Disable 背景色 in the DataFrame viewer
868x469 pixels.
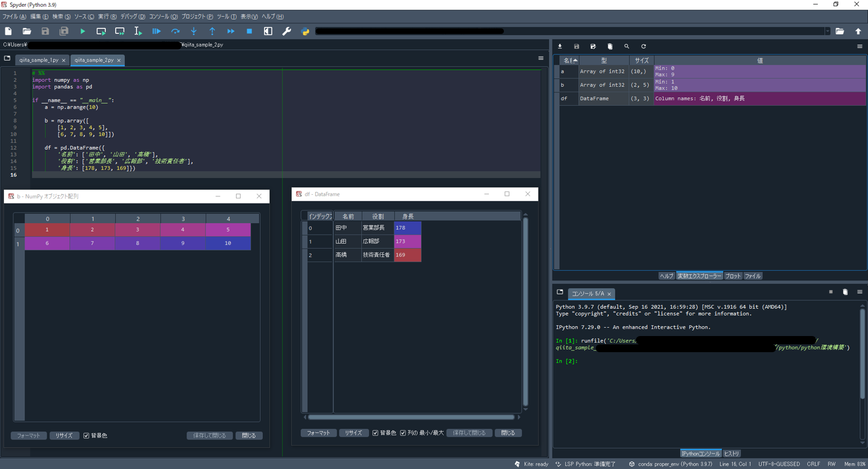click(375, 433)
